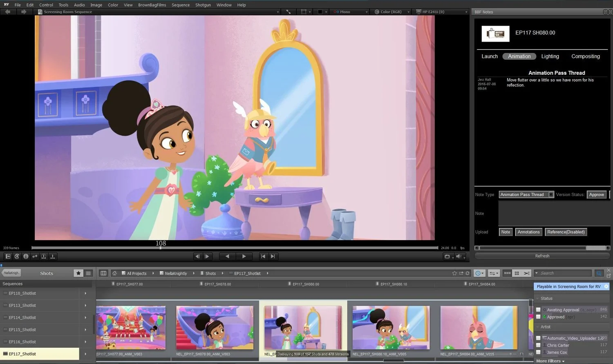Click the mark in point icon
Image resolution: width=613 pixels, height=364 pixels.
(x=44, y=257)
